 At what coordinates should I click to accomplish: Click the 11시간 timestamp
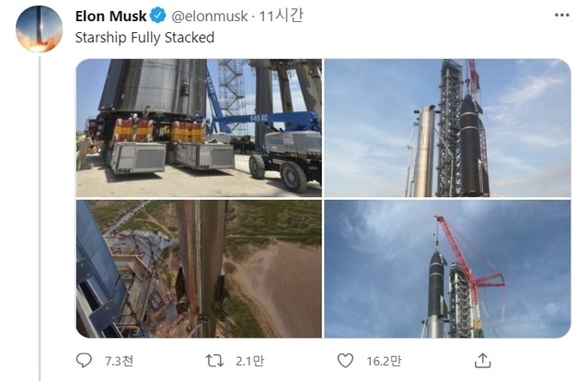[x=281, y=16]
